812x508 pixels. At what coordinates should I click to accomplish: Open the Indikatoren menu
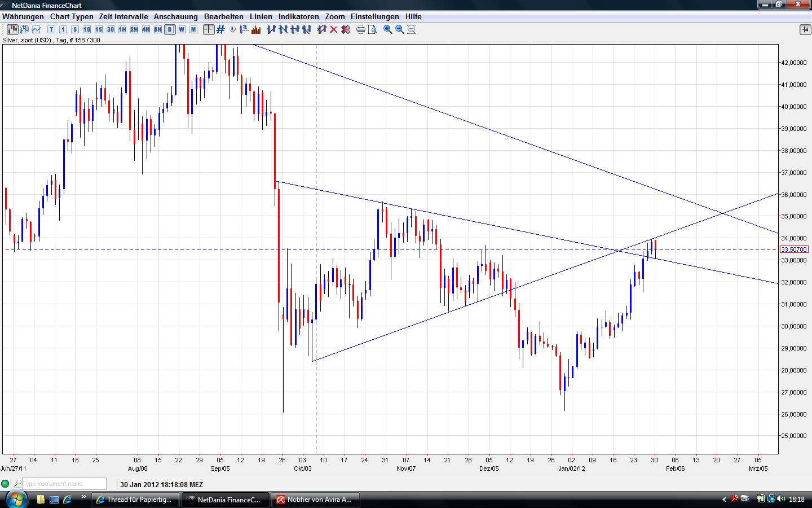click(x=298, y=16)
